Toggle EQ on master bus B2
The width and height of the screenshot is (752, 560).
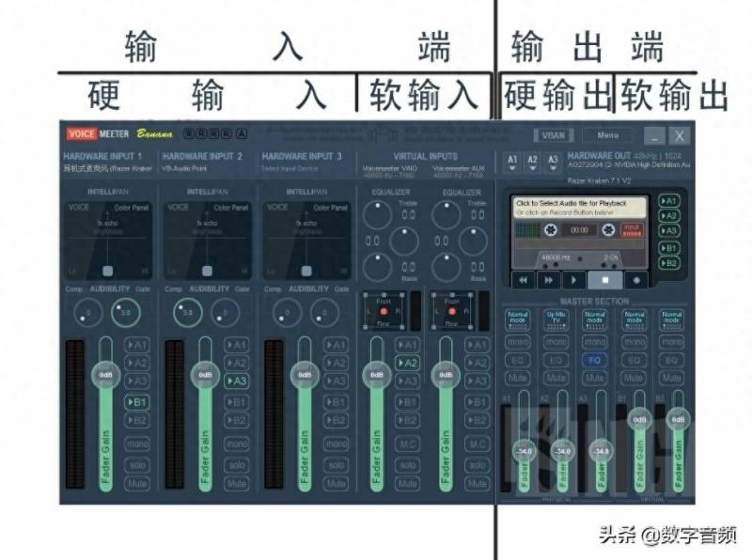click(671, 360)
